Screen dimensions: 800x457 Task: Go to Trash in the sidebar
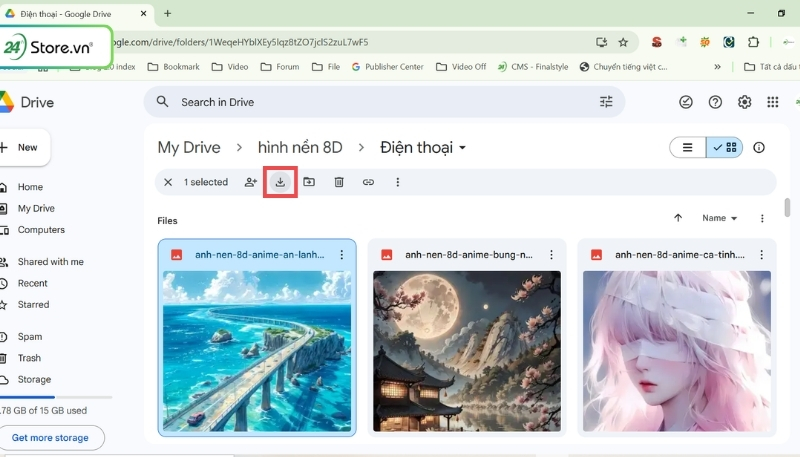pyautogui.click(x=29, y=358)
